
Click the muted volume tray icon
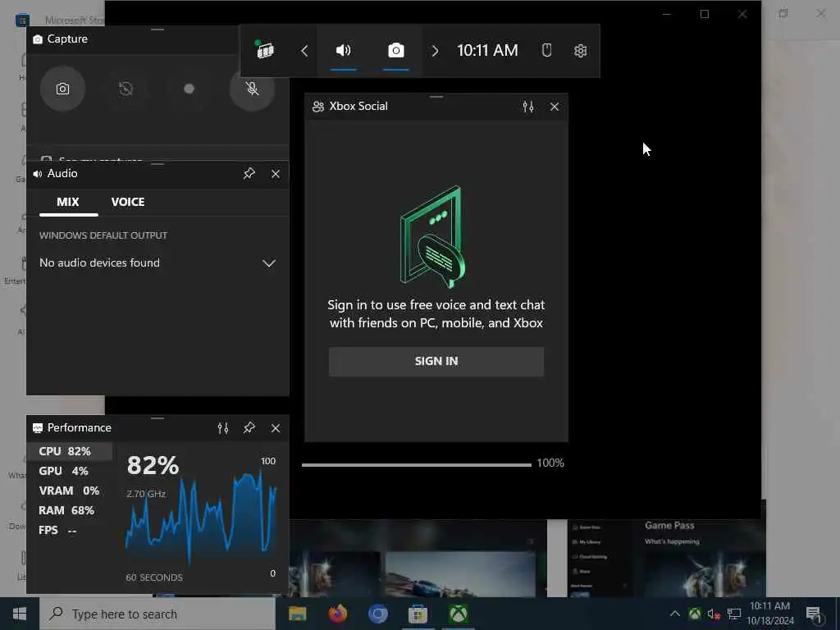point(714,614)
